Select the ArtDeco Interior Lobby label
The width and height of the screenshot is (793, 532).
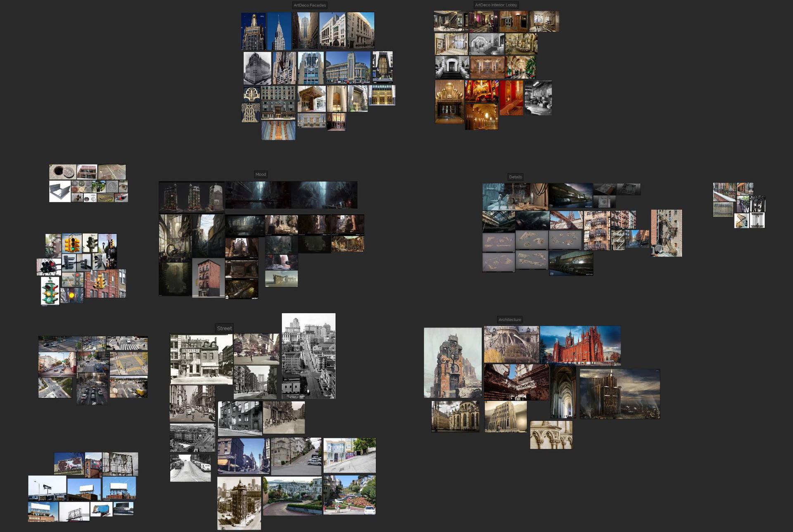pos(496,5)
